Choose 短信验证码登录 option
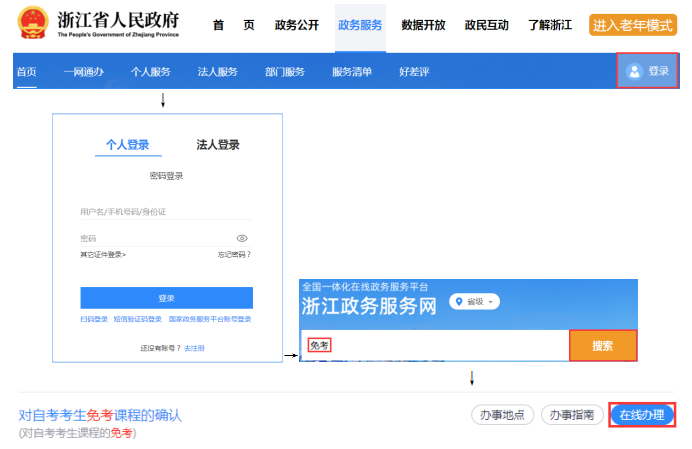The height and width of the screenshot is (449, 692). pyautogui.click(x=138, y=319)
